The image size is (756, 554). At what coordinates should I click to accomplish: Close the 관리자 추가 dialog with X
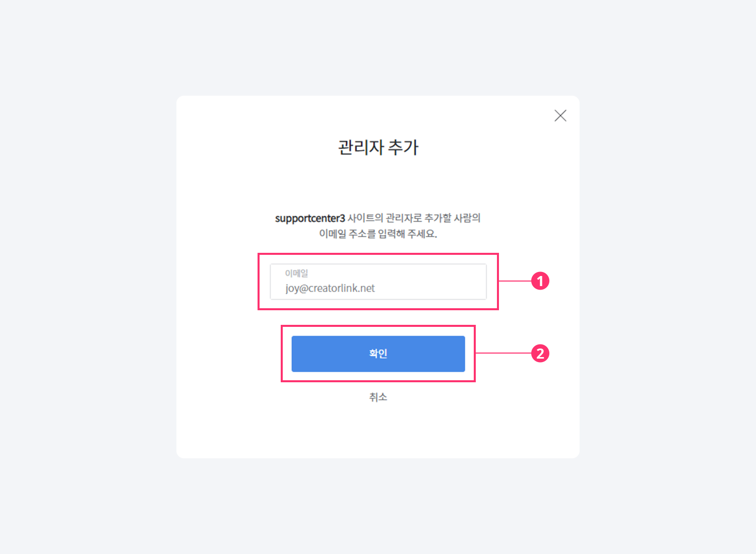coord(560,116)
